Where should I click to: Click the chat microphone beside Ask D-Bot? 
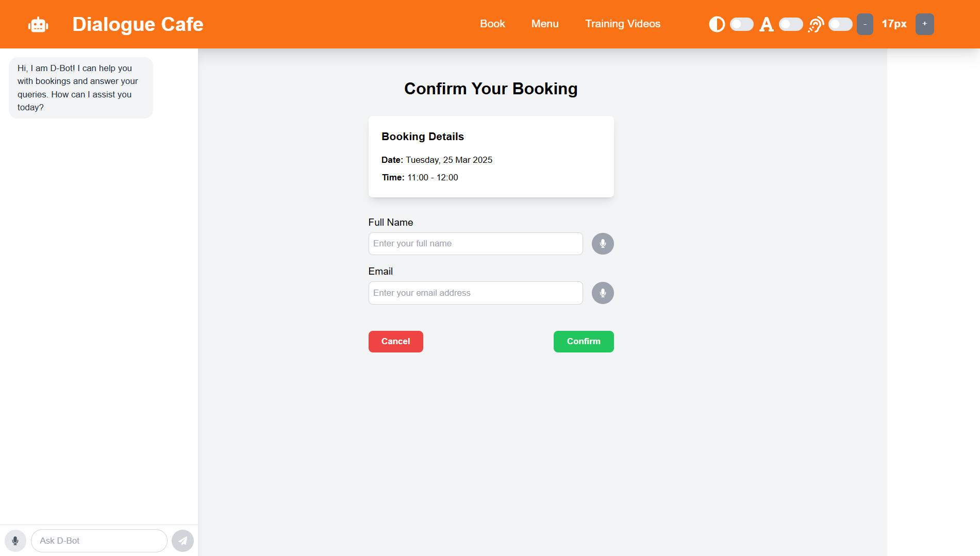coord(15,541)
